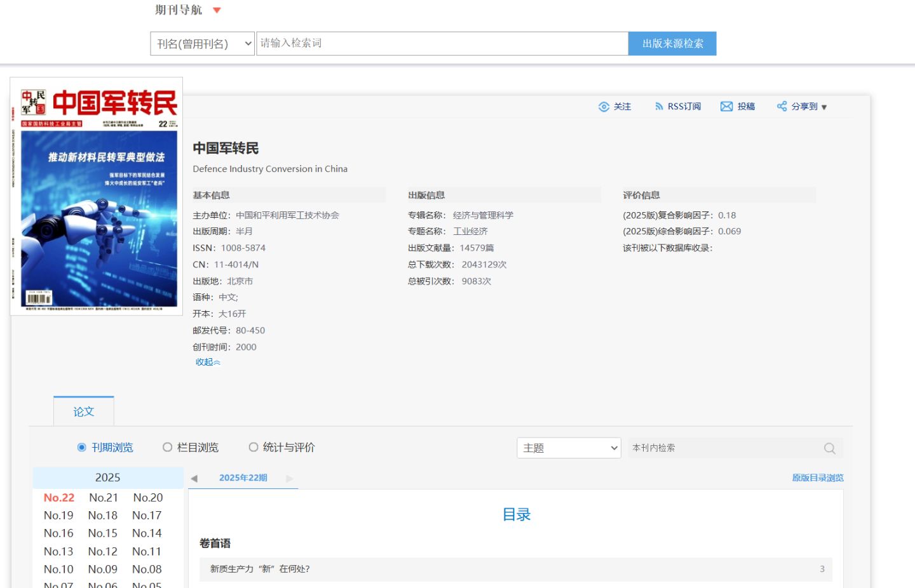The height and width of the screenshot is (588, 915).
Task: Open the 原版目录浏览 link
Action: (x=817, y=478)
